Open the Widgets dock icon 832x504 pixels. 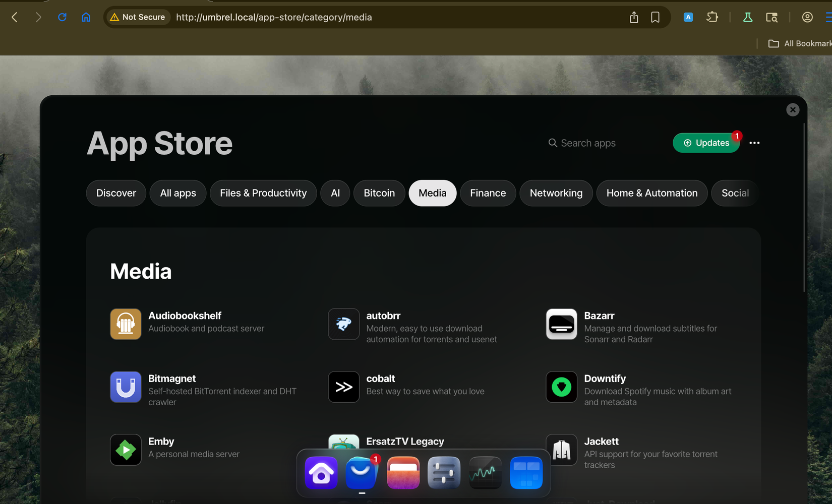pyautogui.click(x=526, y=473)
